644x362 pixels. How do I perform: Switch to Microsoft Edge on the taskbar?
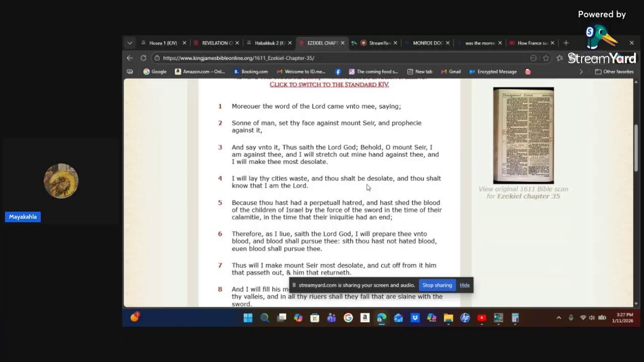[x=381, y=318]
